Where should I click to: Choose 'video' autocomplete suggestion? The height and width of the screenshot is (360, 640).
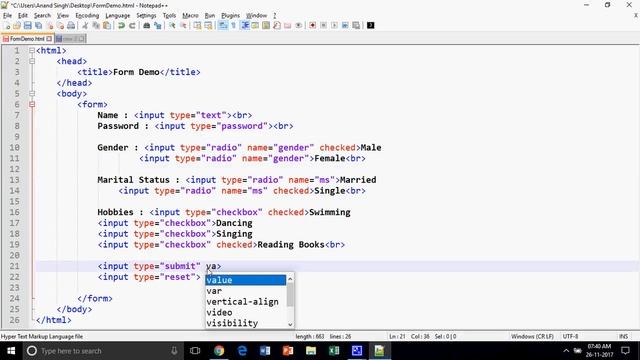pos(246,312)
